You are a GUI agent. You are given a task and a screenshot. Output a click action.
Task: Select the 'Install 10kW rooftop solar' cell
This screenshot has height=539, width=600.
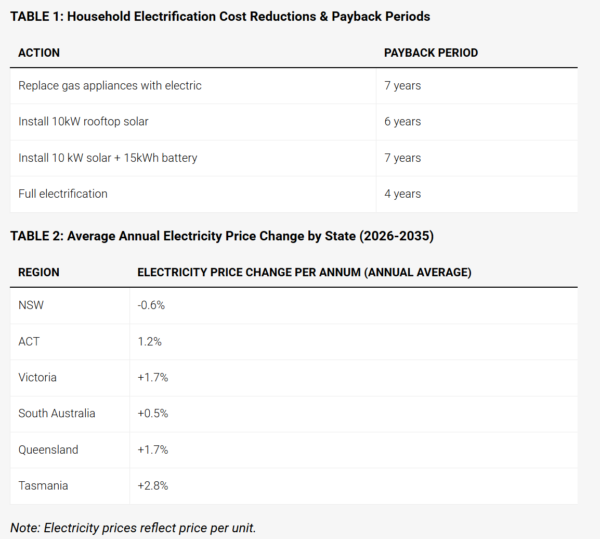pos(88,122)
